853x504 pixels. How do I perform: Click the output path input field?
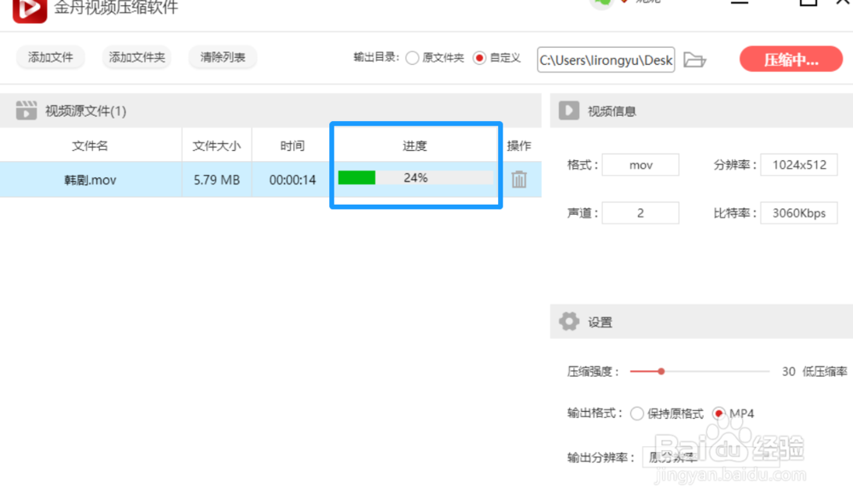click(x=606, y=60)
